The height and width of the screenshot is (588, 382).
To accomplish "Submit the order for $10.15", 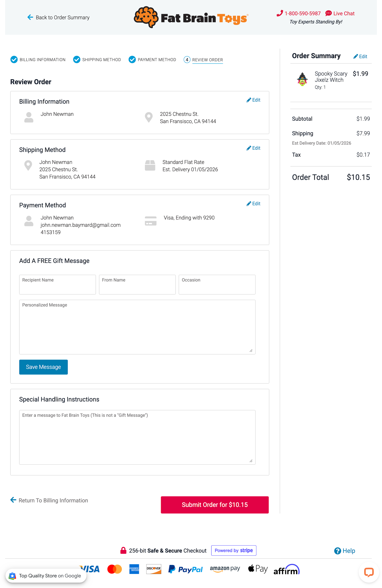I will (214, 505).
